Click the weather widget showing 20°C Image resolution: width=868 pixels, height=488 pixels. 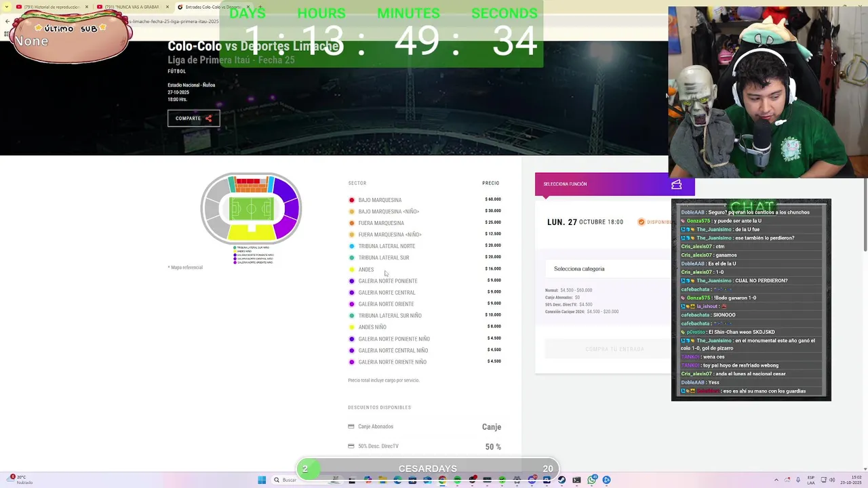click(x=20, y=480)
